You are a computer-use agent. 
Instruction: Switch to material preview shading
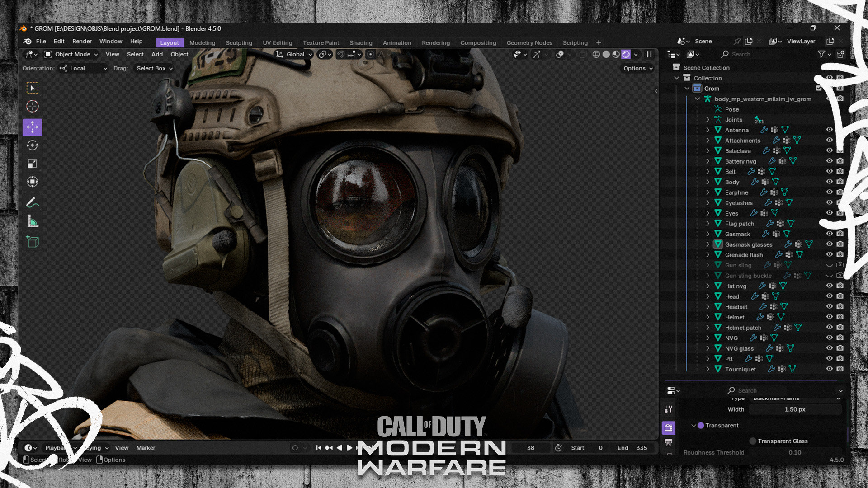[616, 54]
